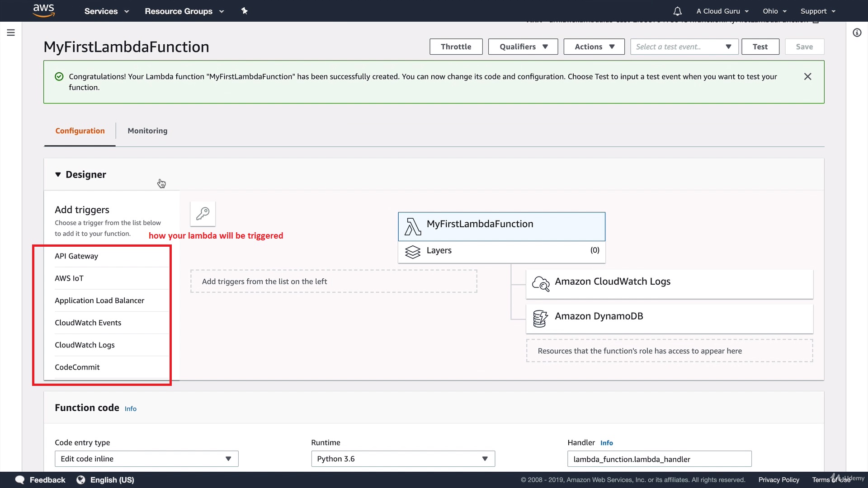The width and height of the screenshot is (868, 488).
Task: Collapse the Designer section
Action: [58, 174]
